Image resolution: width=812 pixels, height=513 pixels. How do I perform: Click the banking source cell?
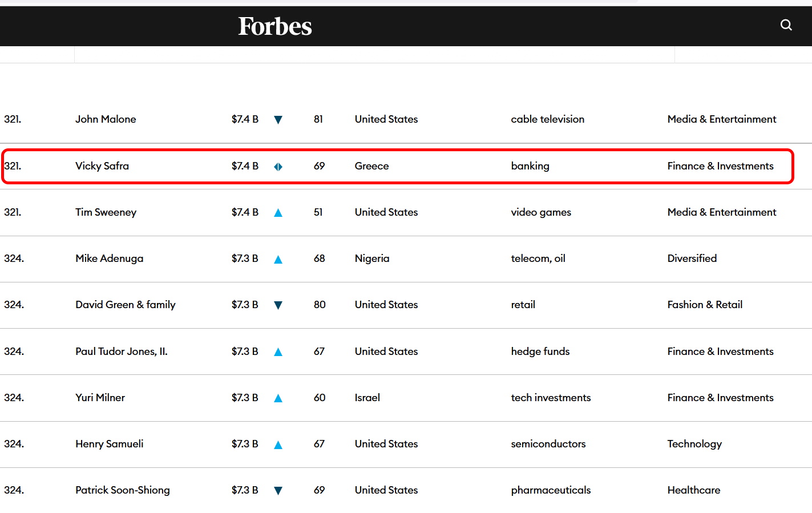point(530,166)
